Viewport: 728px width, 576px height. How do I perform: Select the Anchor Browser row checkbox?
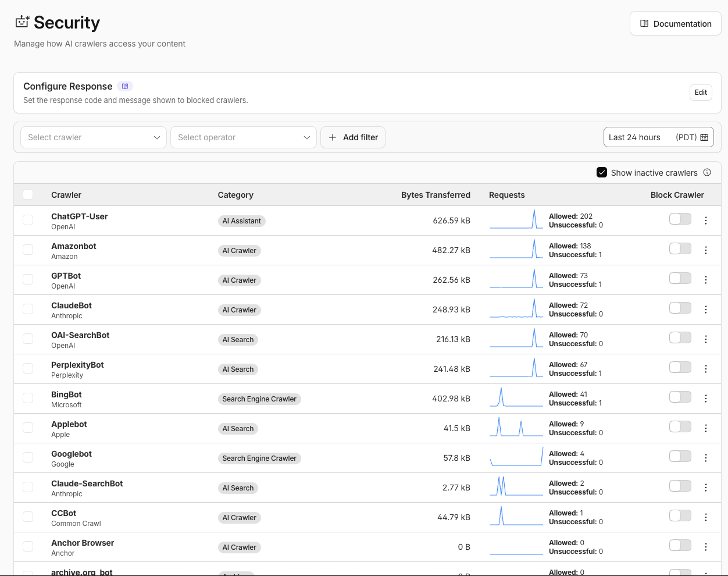[28, 546]
